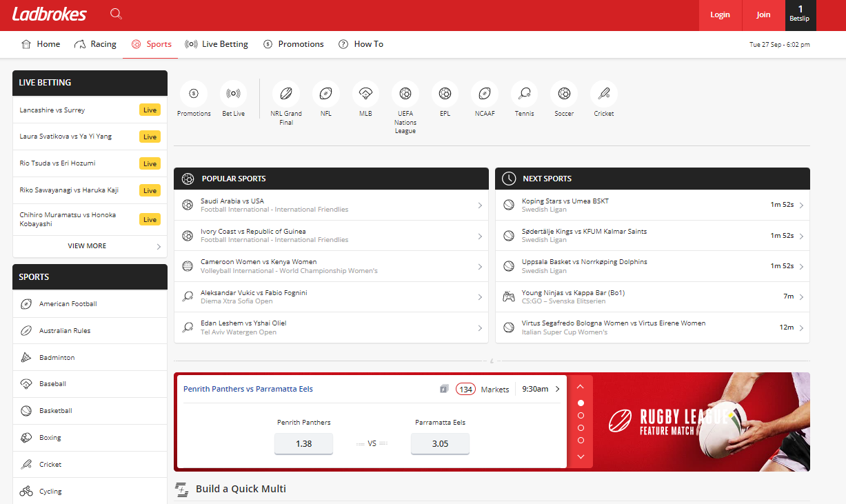Click the Login button

tap(720, 15)
